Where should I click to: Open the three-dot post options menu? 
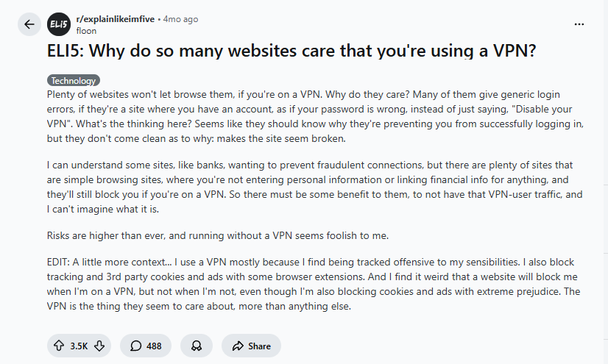click(579, 24)
